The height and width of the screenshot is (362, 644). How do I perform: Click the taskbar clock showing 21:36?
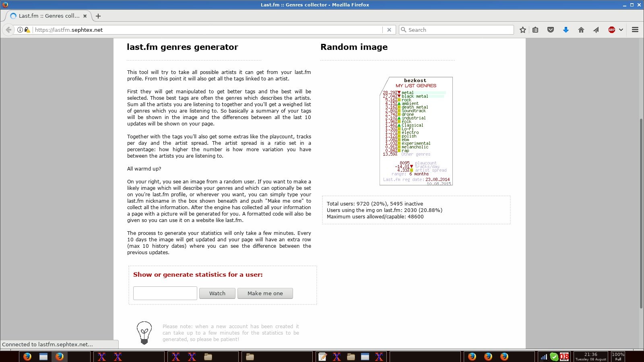pyautogui.click(x=590, y=356)
